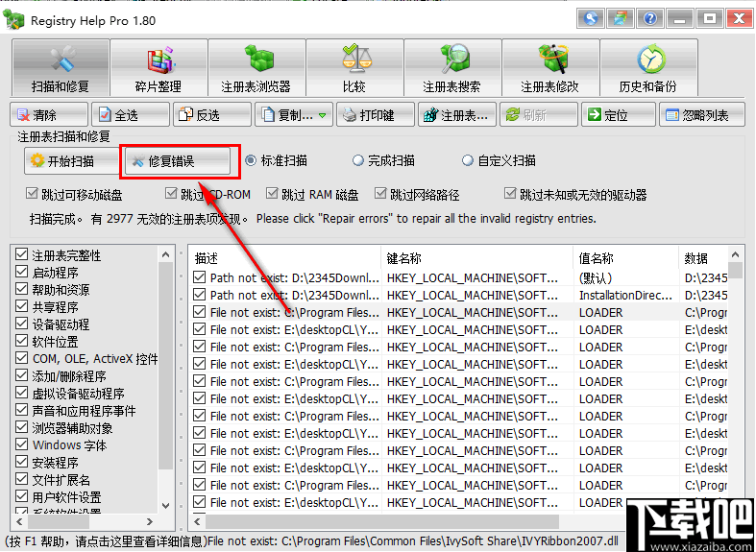
Task: Select the InstallationDirec... value cell
Action: [x=625, y=296]
